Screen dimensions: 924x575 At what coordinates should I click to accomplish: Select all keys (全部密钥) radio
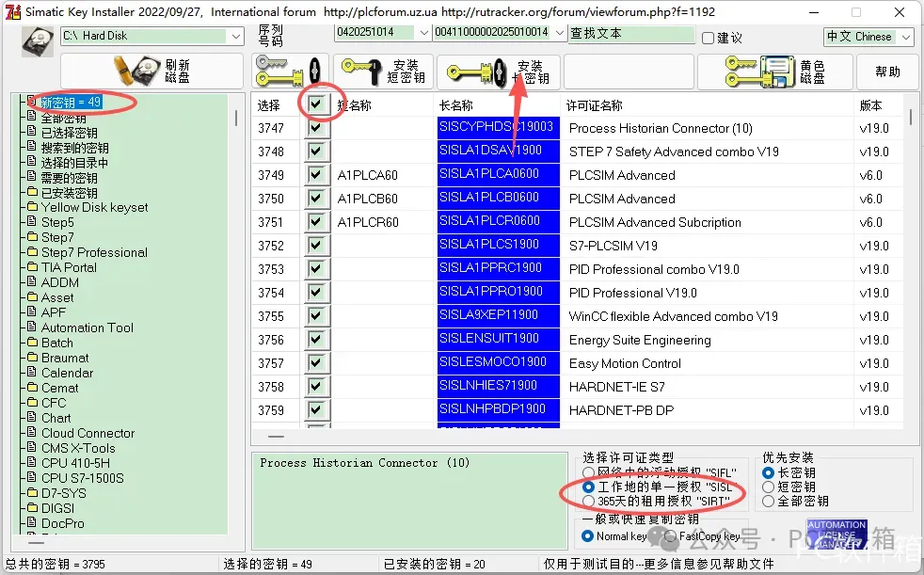(768, 502)
